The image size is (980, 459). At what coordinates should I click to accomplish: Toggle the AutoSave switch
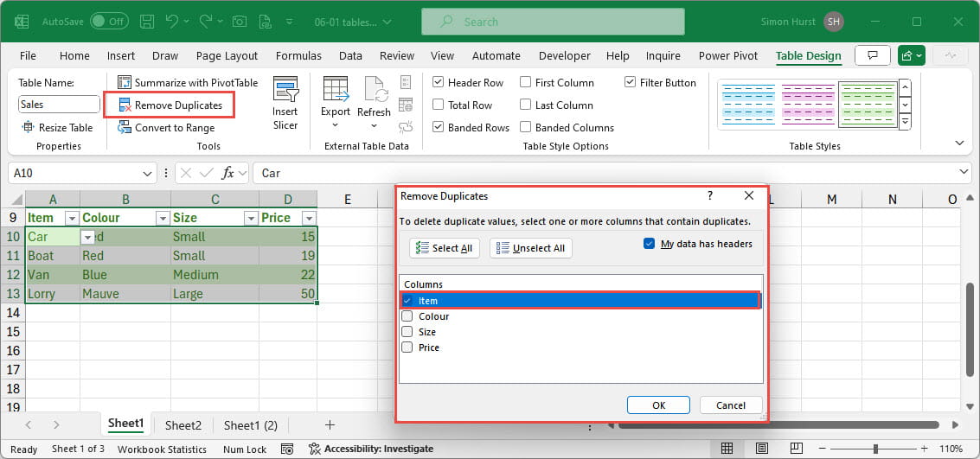108,22
